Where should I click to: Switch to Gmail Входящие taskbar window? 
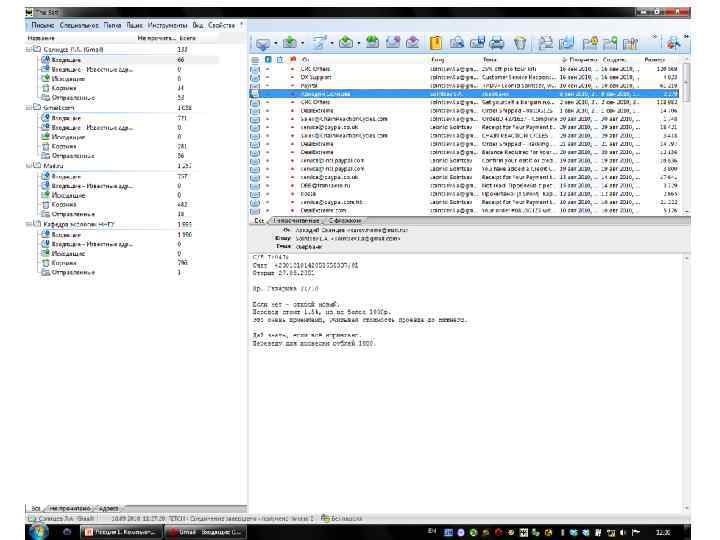tap(205, 532)
